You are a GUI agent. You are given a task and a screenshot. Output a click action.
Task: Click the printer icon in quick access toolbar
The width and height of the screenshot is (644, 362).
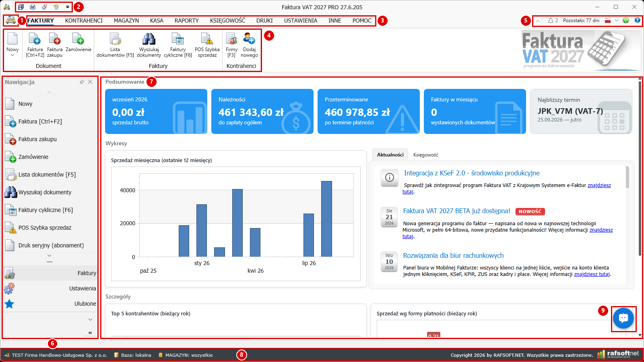[33, 7]
